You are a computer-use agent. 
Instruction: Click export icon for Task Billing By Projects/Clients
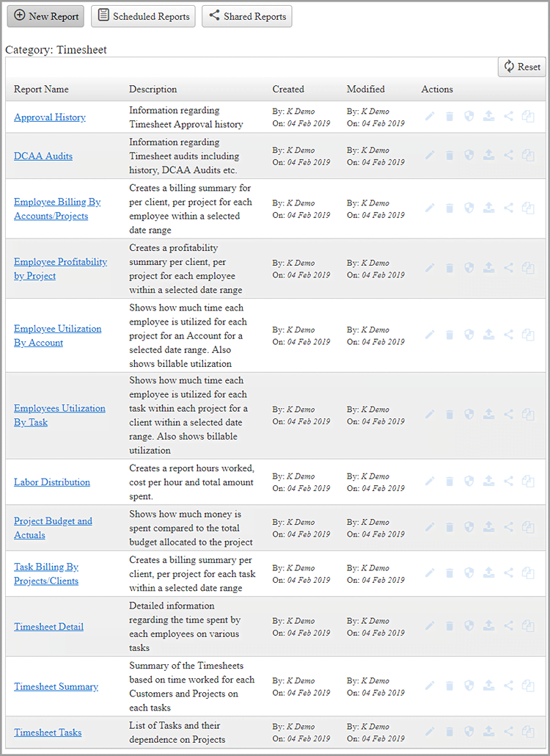pyautogui.click(x=488, y=573)
